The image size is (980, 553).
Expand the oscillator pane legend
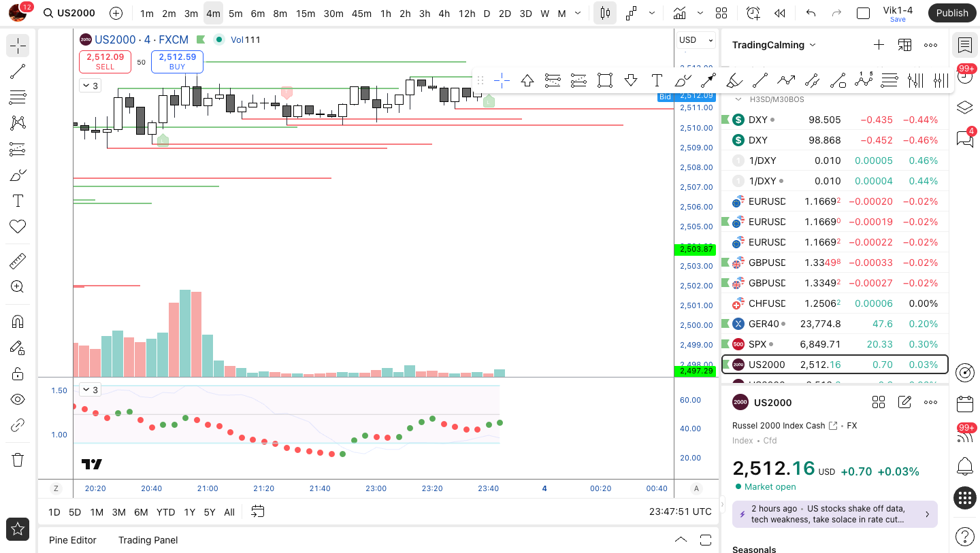[x=89, y=390]
